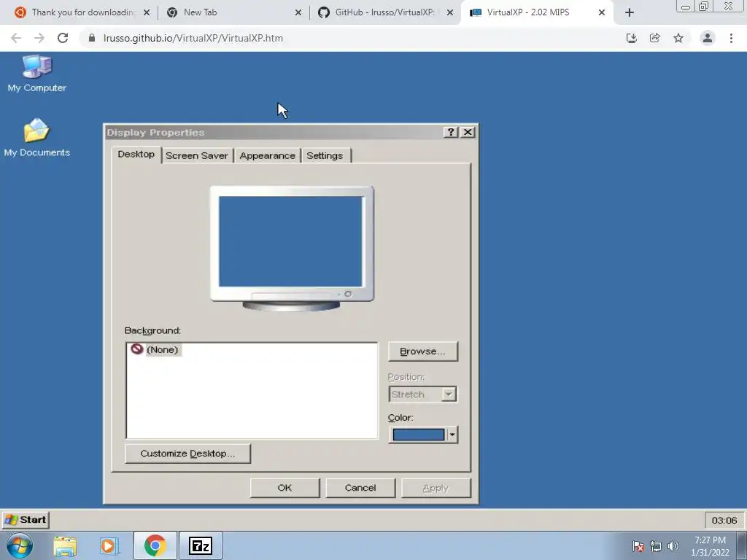Click the browser back arrow

[16, 38]
